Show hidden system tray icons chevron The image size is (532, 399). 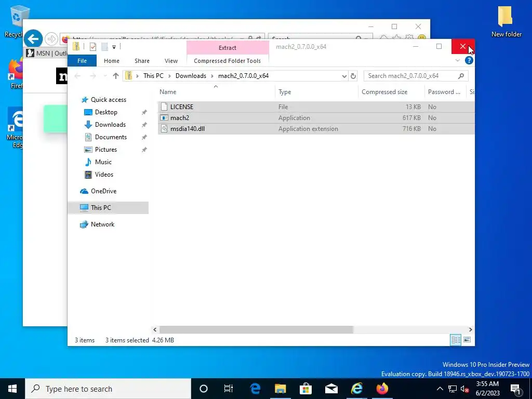click(x=440, y=389)
